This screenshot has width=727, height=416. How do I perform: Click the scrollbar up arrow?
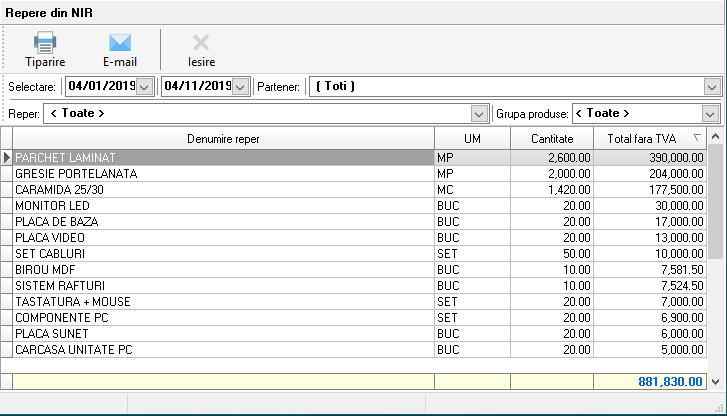[x=714, y=137]
